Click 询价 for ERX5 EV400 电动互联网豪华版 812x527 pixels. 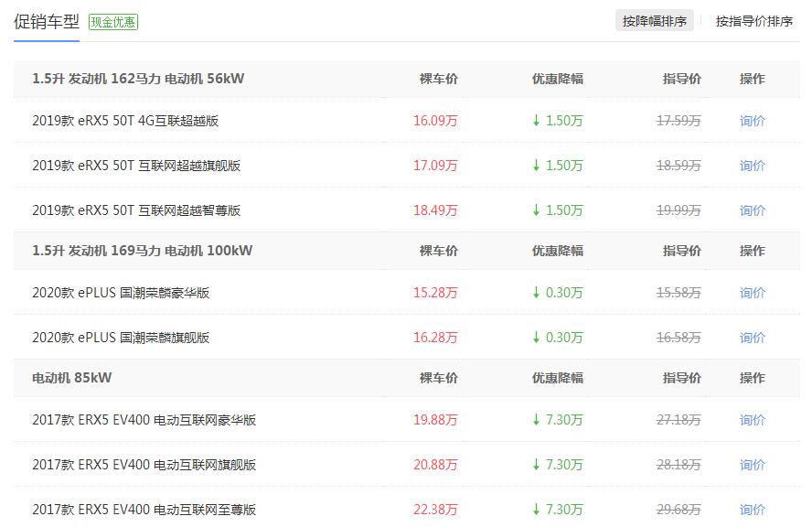pyautogui.click(x=752, y=420)
